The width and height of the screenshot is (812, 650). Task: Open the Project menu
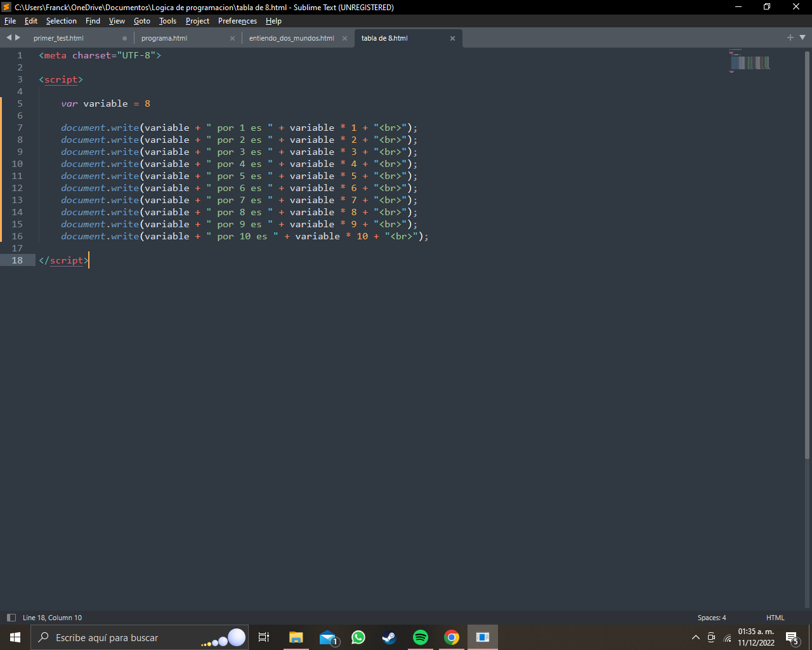coord(197,21)
